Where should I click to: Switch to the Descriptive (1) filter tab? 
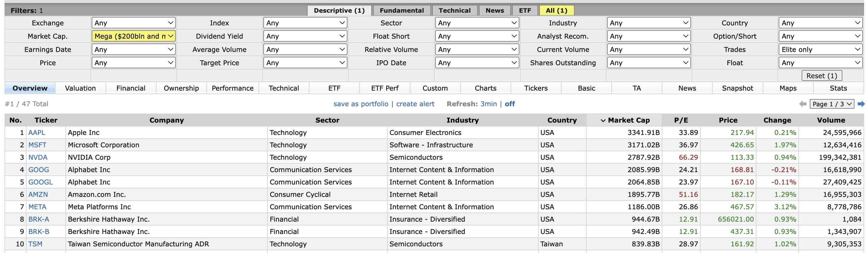point(339,11)
